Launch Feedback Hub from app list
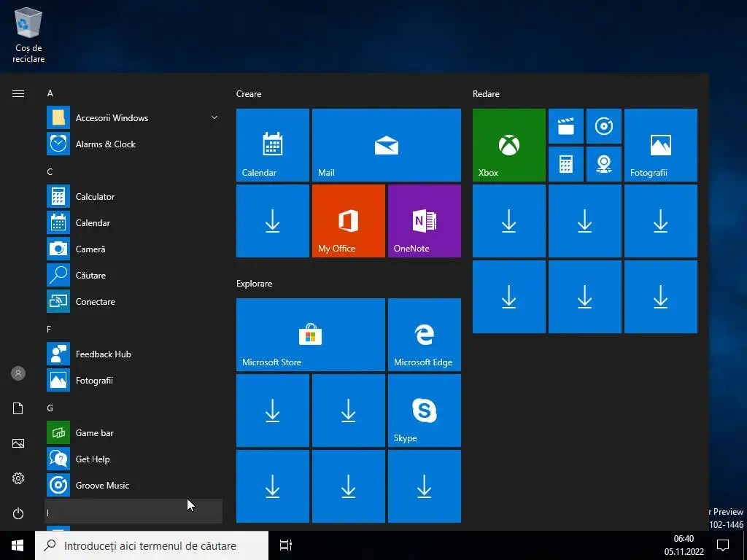Viewport: 747px width, 560px height. 133,354
